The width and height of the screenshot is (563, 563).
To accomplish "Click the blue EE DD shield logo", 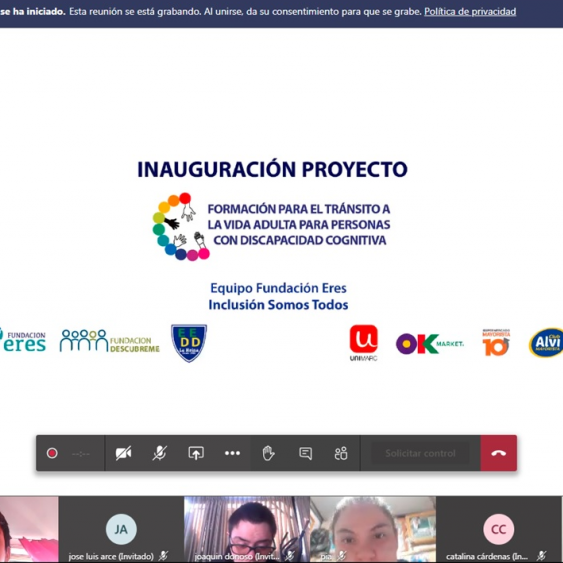I will pyautogui.click(x=189, y=343).
